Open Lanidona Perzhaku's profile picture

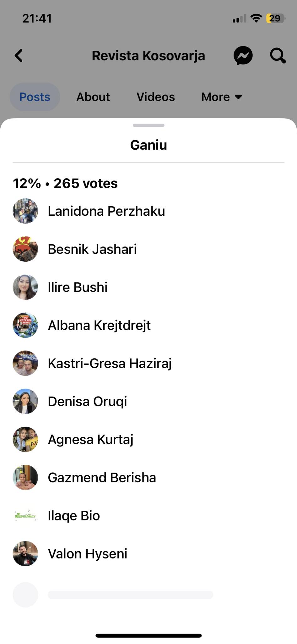pos(25,211)
